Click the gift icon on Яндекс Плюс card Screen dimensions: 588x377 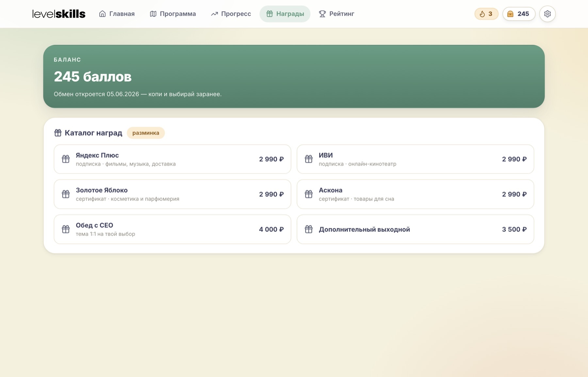[66, 159]
